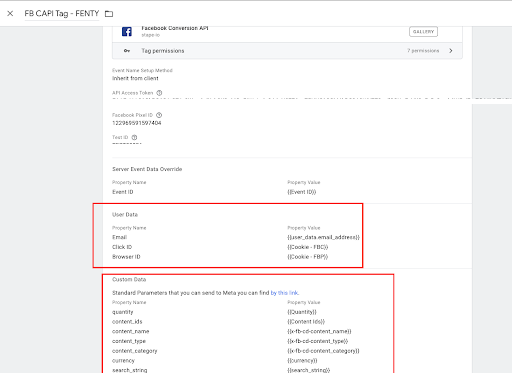Close the FB CAPI Tag editor

click(10, 13)
